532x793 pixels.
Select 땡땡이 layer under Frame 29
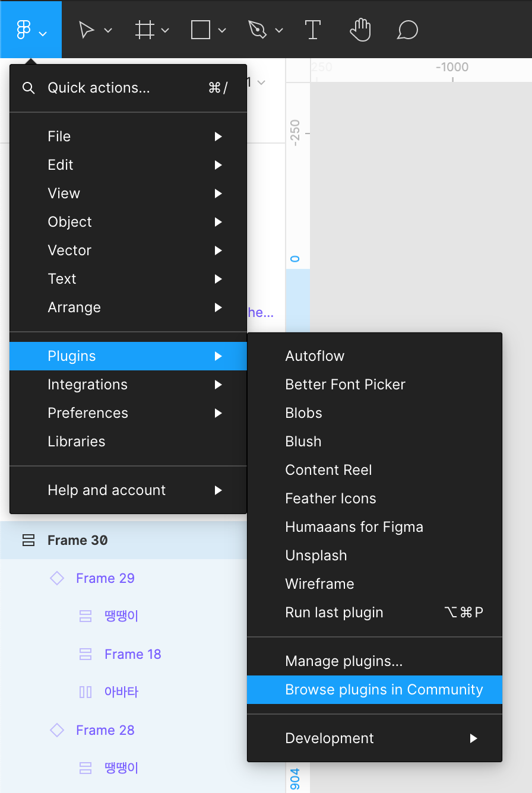123,616
